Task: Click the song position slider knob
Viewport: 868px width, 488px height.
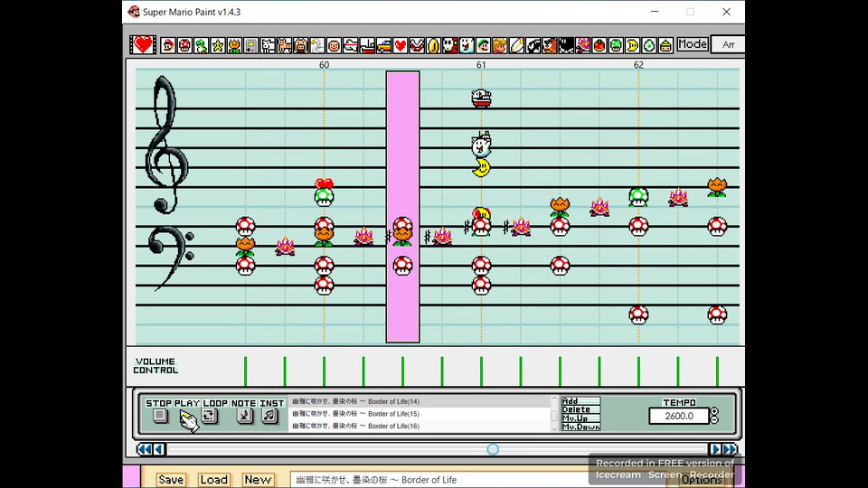Action: point(493,449)
